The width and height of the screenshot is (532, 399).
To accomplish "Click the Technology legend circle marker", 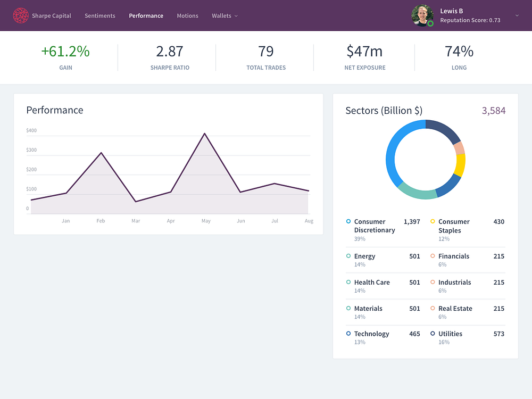I will 348,334.
